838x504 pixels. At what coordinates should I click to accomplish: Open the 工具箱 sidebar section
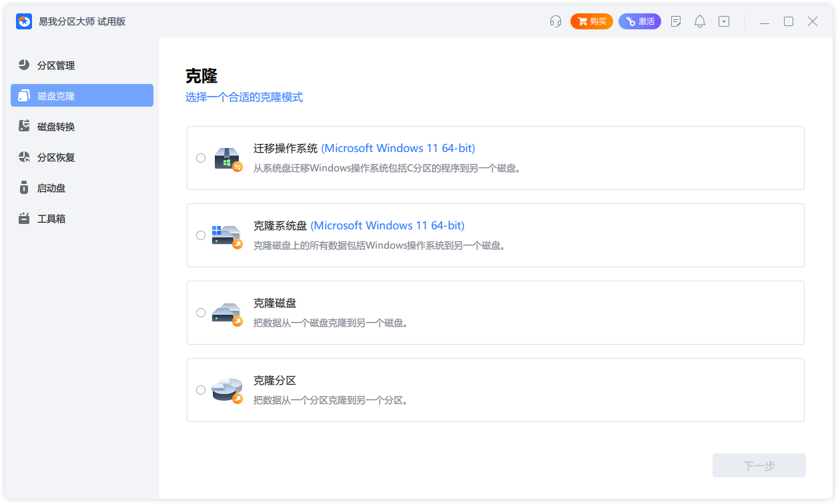coord(82,218)
